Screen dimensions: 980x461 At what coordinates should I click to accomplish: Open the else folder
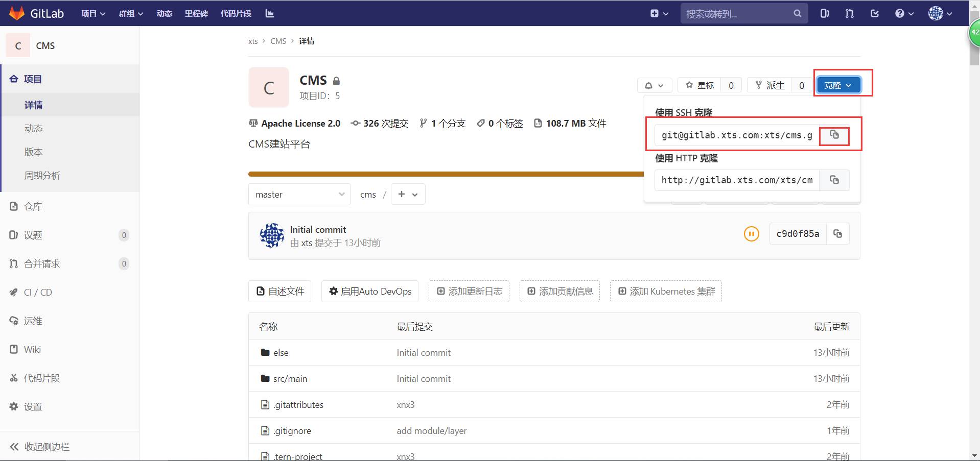[281, 352]
